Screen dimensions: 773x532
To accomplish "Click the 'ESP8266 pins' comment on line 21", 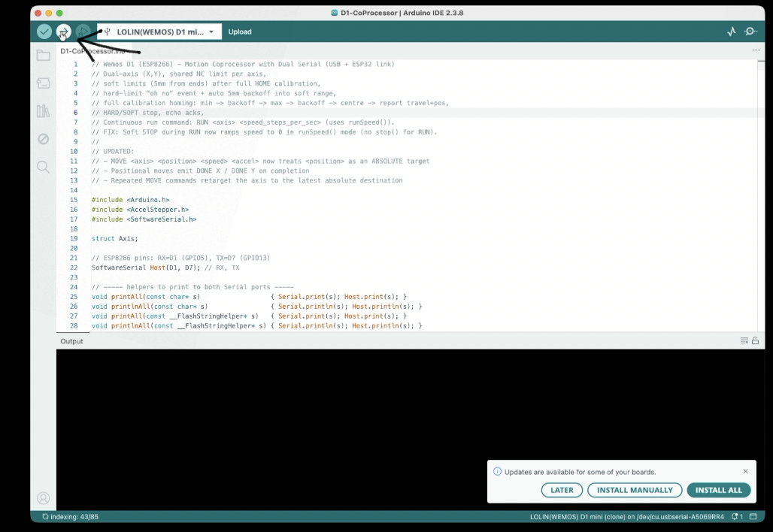I will point(181,258).
